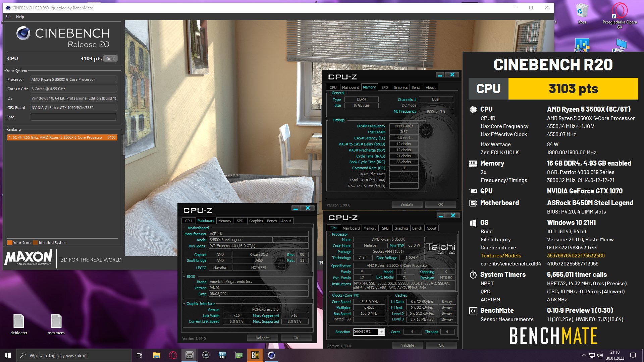Select the first ranking entry scoring 3103

click(x=62, y=137)
